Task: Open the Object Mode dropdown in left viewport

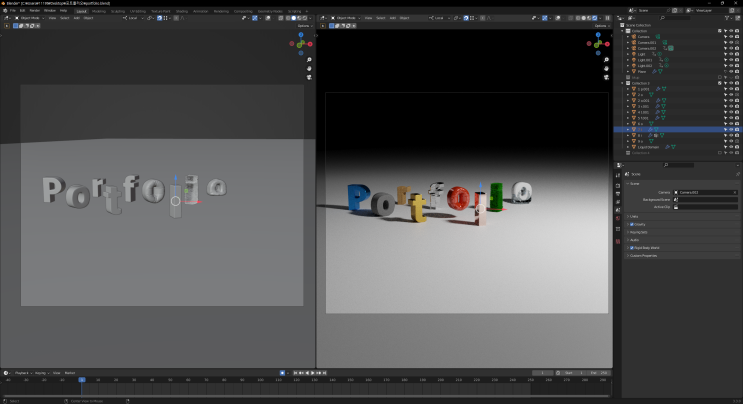Action: point(28,18)
